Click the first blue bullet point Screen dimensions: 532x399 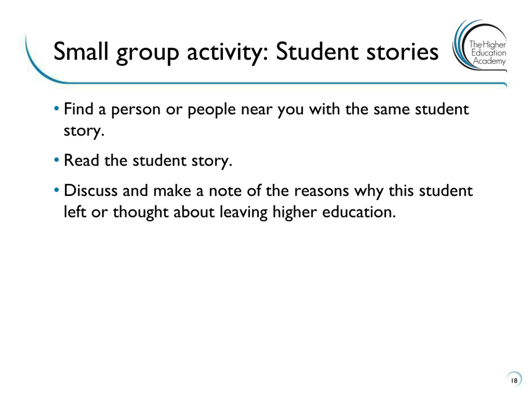click(x=57, y=108)
